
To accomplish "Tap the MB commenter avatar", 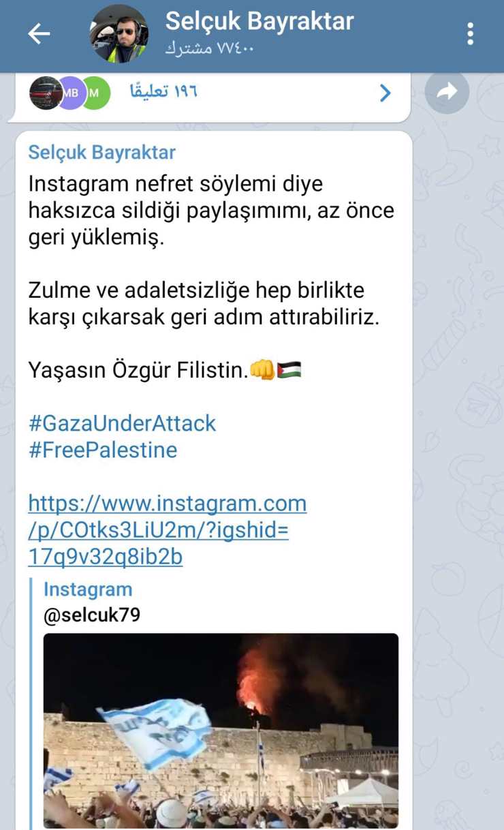I will tap(71, 93).
